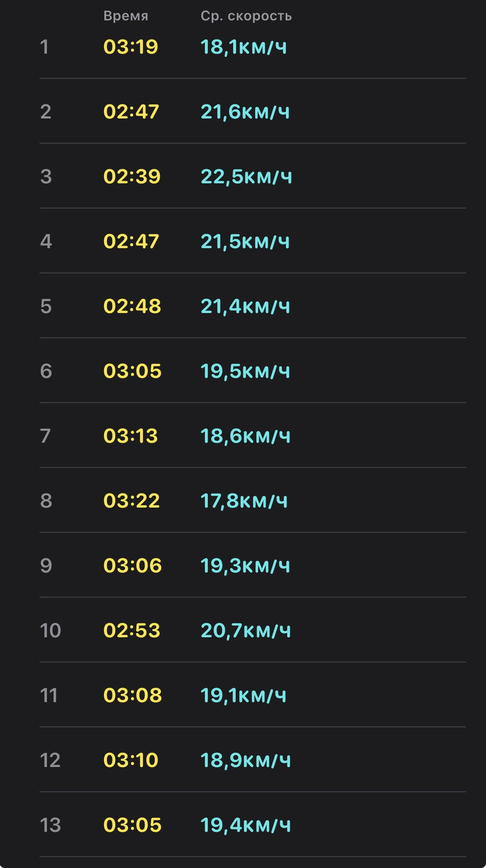Select split 4 row number
Screen dimensions: 486x868
coord(46,242)
